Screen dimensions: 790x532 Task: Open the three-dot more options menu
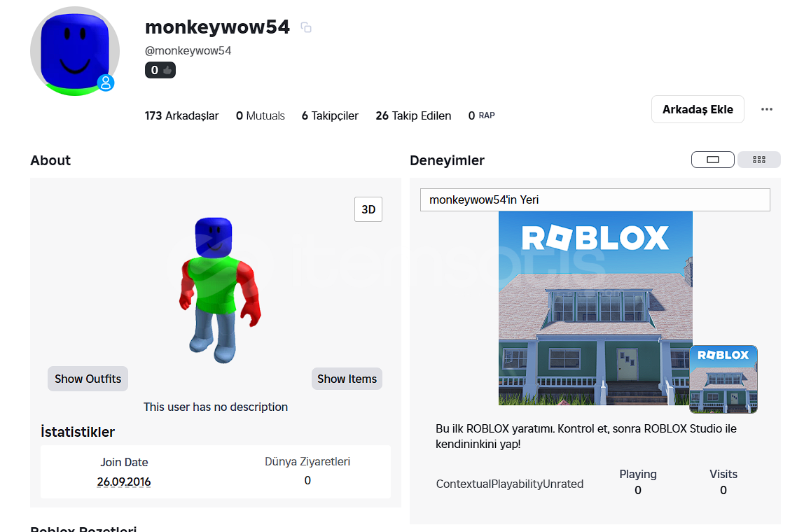[x=766, y=109]
